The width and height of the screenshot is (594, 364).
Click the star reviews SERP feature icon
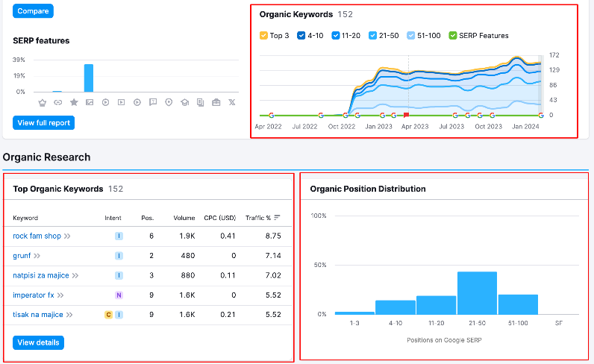pyautogui.click(x=73, y=102)
